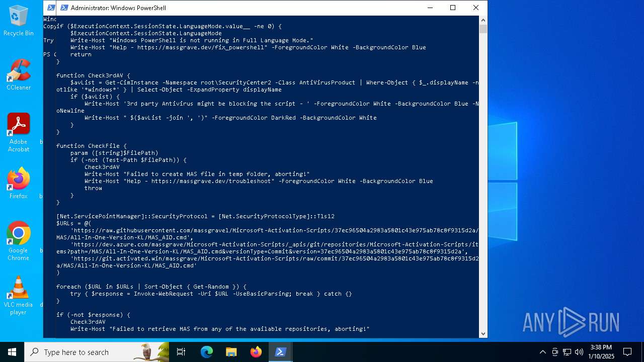
Task: Click the network tray icon
Action: click(x=567, y=352)
